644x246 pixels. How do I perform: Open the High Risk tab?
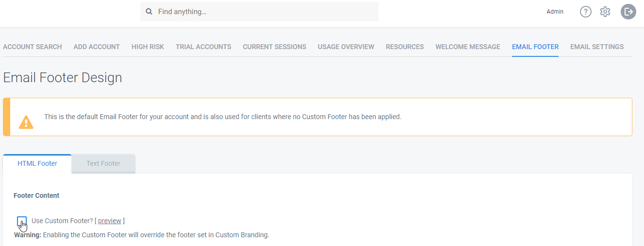click(x=148, y=47)
